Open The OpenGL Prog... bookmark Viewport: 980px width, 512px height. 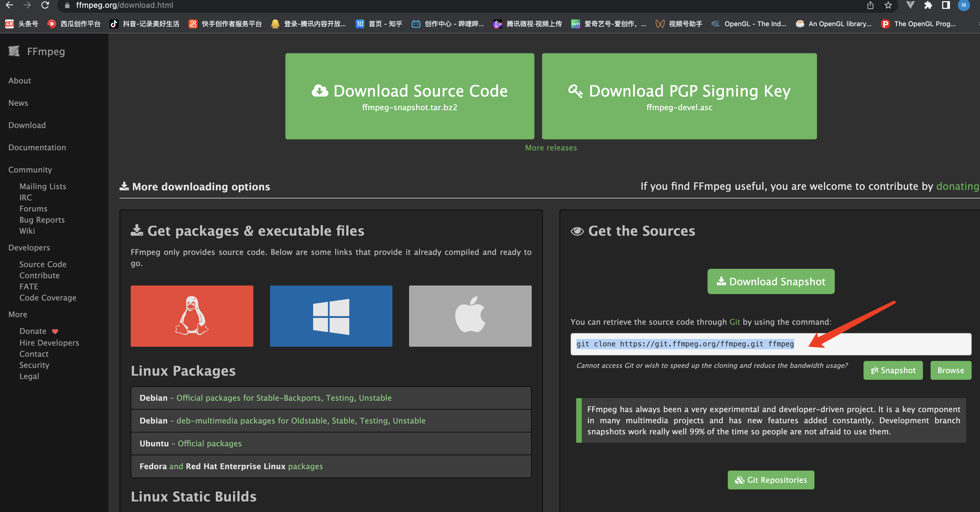coord(918,24)
